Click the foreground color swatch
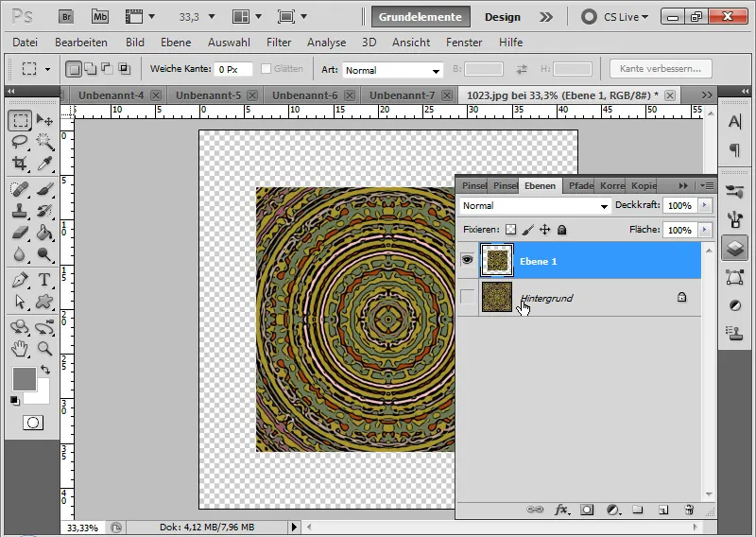756x537 pixels. pyautogui.click(x=25, y=378)
